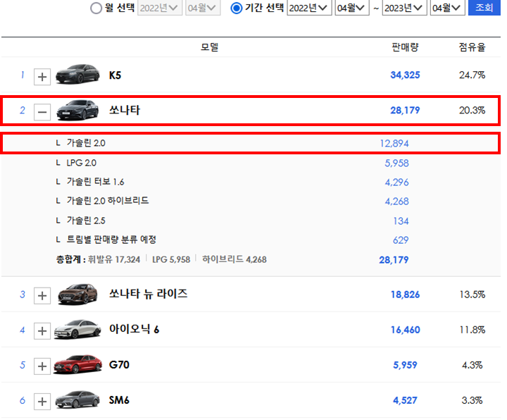Open the 쏘나타 뉴 라이즈 model link
Screen dimensions: 507x420
pos(148,294)
